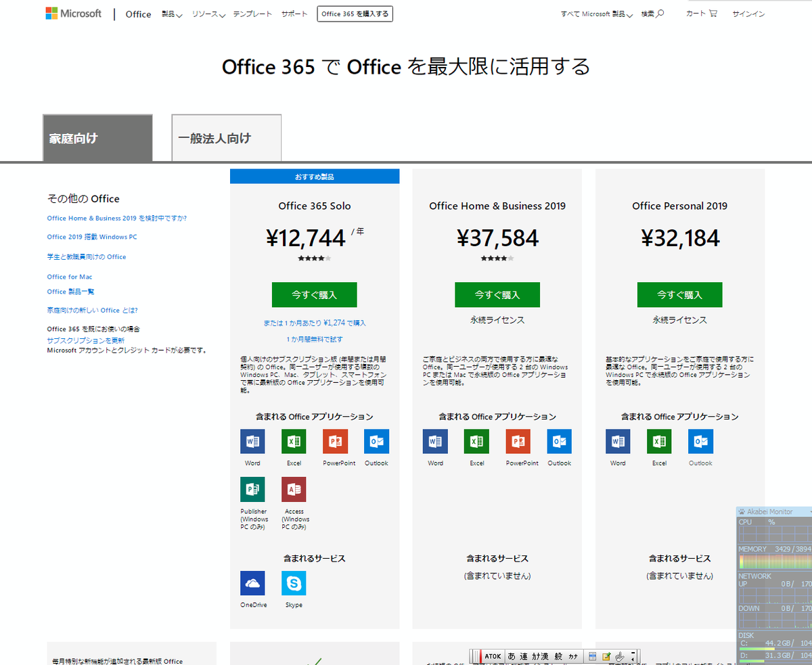This screenshot has height=665, width=812.
Task: Click Outlook icon under Office 365 Solo
Action: pyautogui.click(x=376, y=441)
